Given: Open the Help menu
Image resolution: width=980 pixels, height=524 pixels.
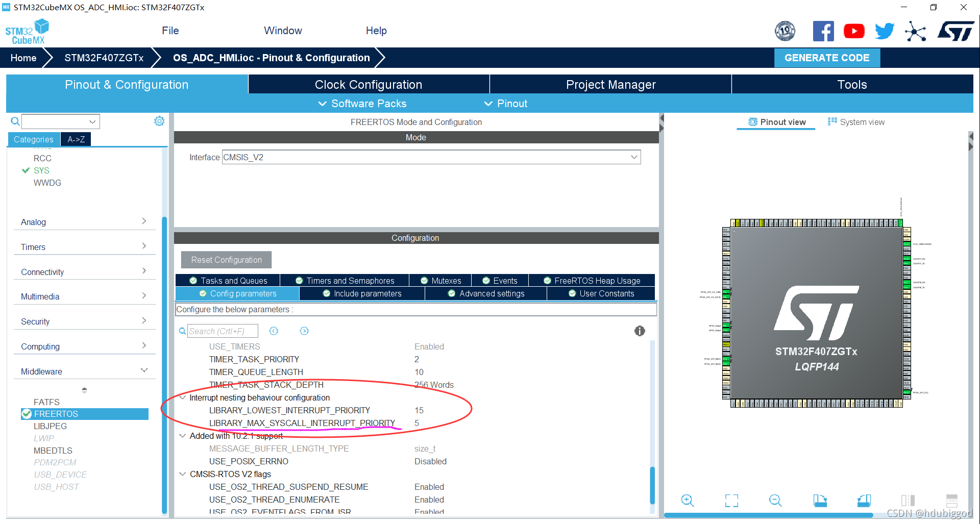Looking at the screenshot, I should tap(376, 31).
